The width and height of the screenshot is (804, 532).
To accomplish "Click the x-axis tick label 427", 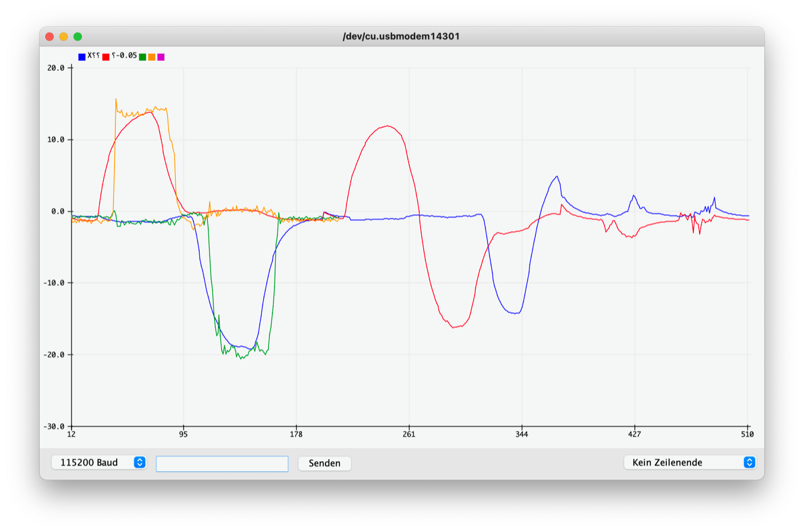I will point(634,435).
